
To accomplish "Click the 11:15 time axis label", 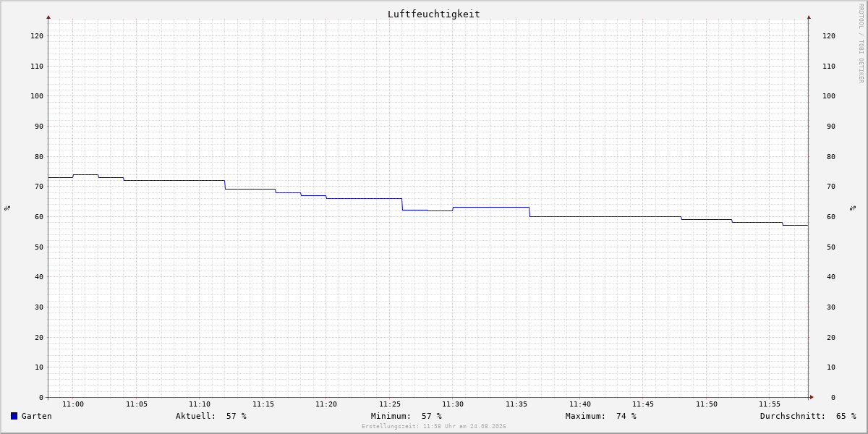I will tap(263, 404).
